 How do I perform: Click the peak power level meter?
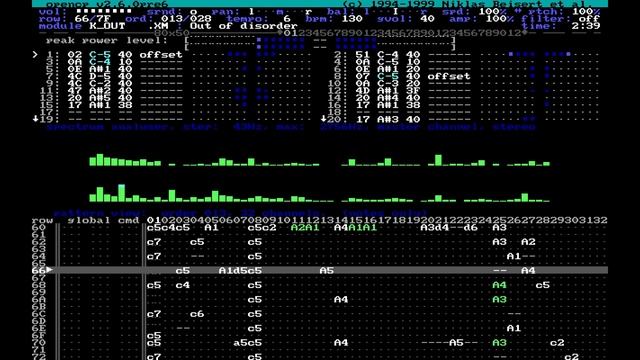click(x=320, y=44)
